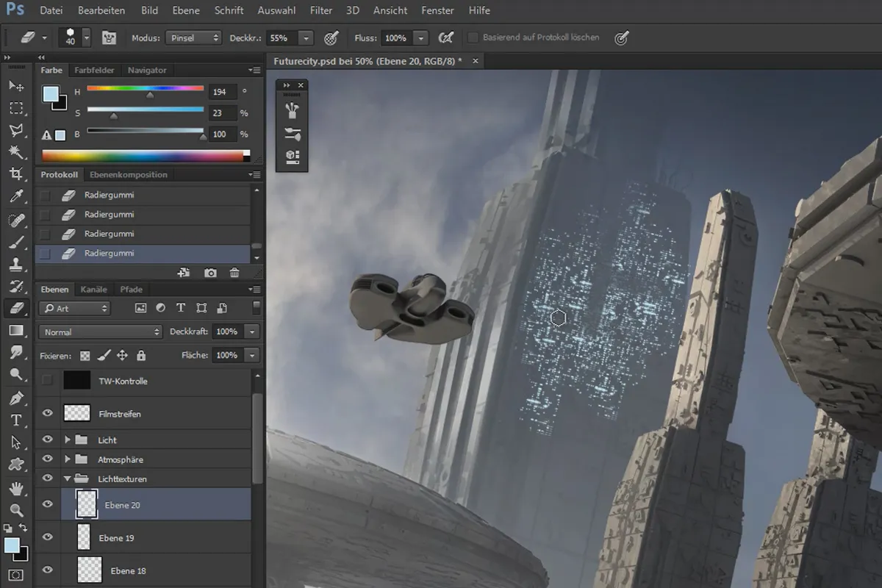Select the Healing Brush tool
The image size is (882, 588).
(15, 220)
